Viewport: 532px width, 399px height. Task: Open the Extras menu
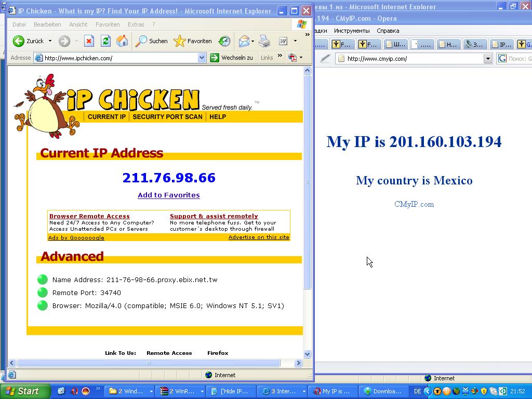(x=136, y=24)
